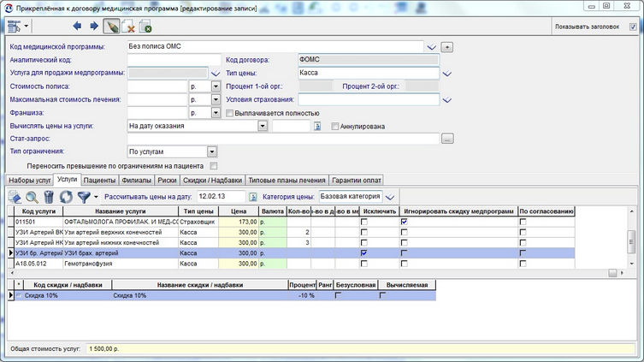
Task: Open the Филиалы tab
Action: [137, 181]
